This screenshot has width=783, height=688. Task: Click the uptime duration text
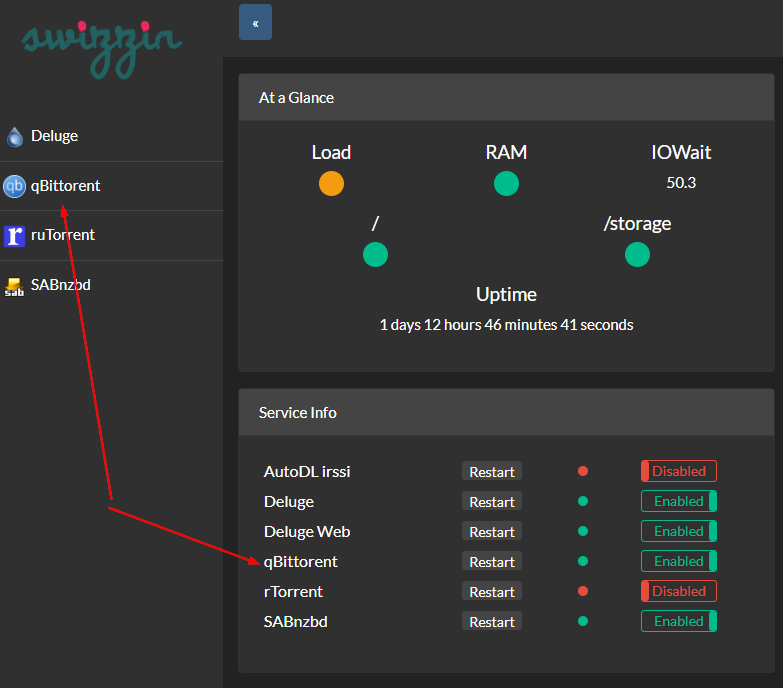(506, 325)
